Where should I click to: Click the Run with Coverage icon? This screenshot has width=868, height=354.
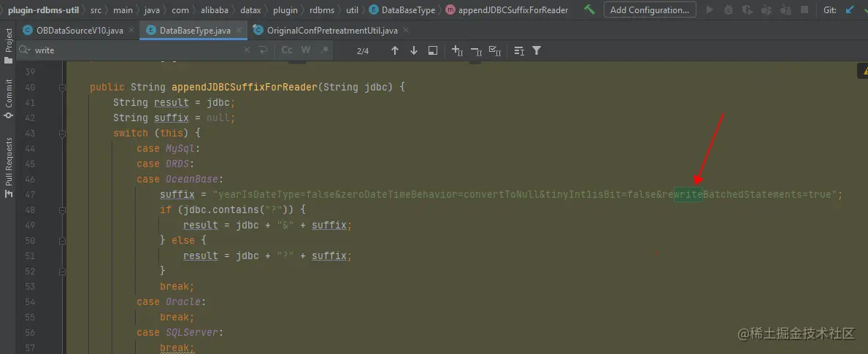(x=748, y=9)
